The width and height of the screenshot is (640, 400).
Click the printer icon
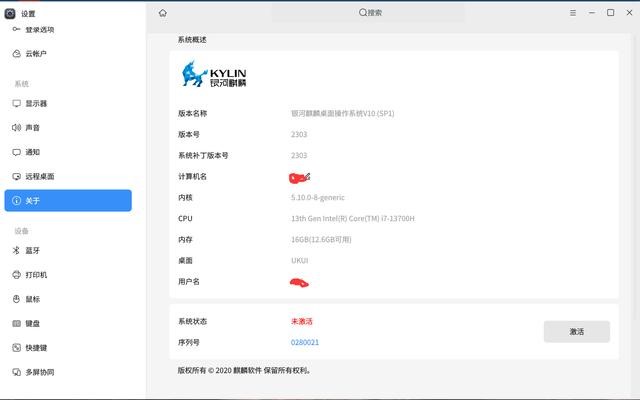point(16,275)
